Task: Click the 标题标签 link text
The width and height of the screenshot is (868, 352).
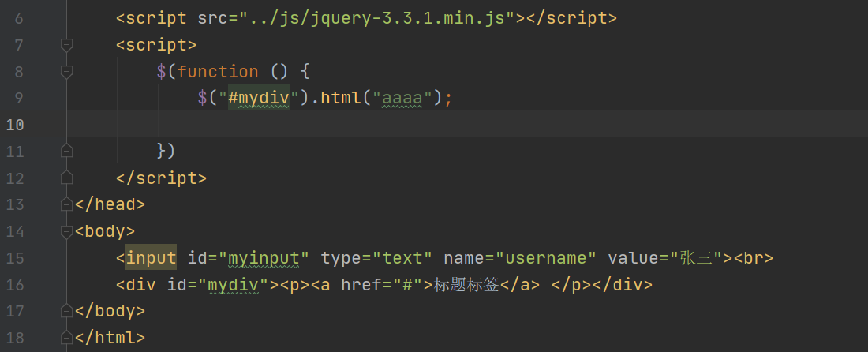Action: 466,284
